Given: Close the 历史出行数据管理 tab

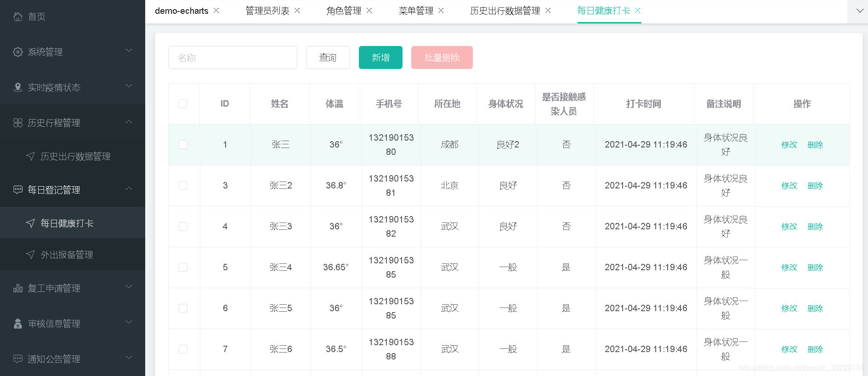Looking at the screenshot, I should (x=548, y=11).
